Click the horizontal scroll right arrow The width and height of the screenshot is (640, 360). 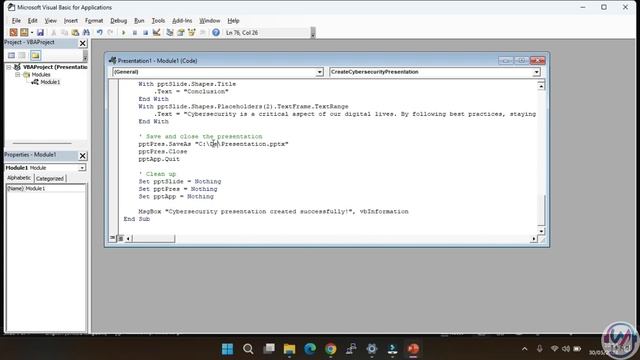534,239
